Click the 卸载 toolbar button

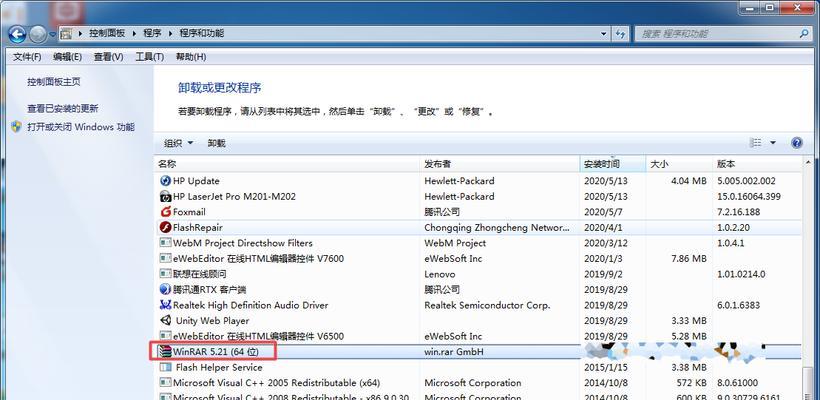(x=217, y=143)
